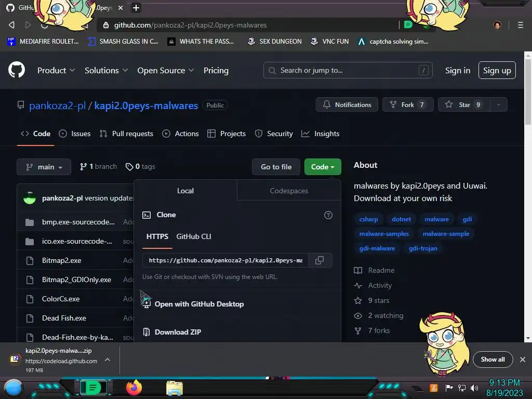Click the Pricing link
Image resolution: width=532 pixels, height=399 pixels.
point(216,70)
